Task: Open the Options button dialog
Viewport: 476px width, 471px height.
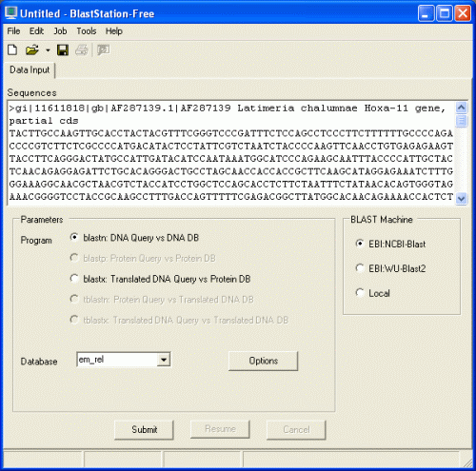Action: (x=263, y=361)
